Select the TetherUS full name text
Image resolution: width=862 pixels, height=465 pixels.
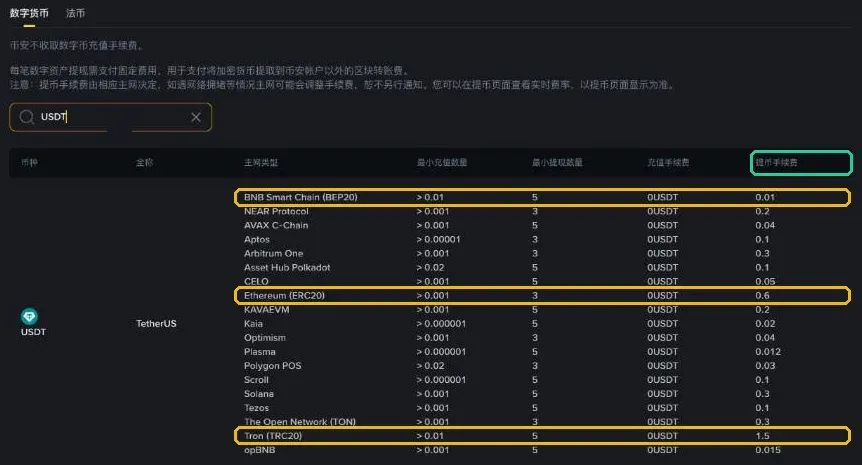click(156, 324)
